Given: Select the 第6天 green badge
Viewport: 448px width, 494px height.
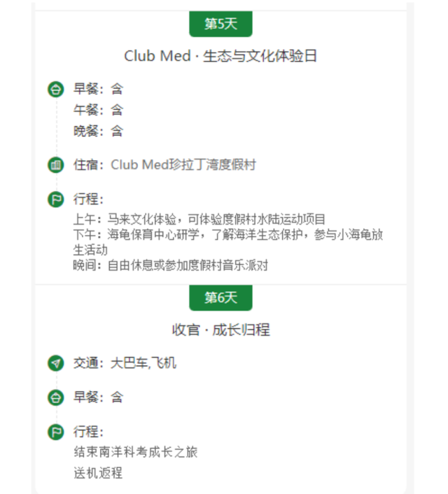Looking at the screenshot, I should [x=220, y=297].
